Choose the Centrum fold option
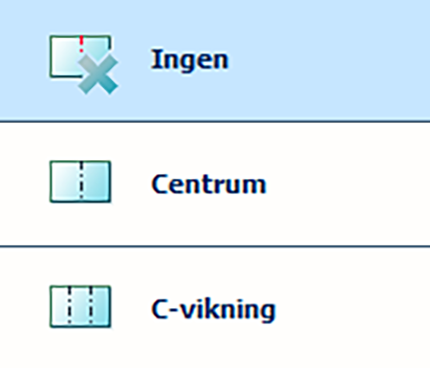Image resolution: width=430 pixels, height=368 pixels. [215, 184]
